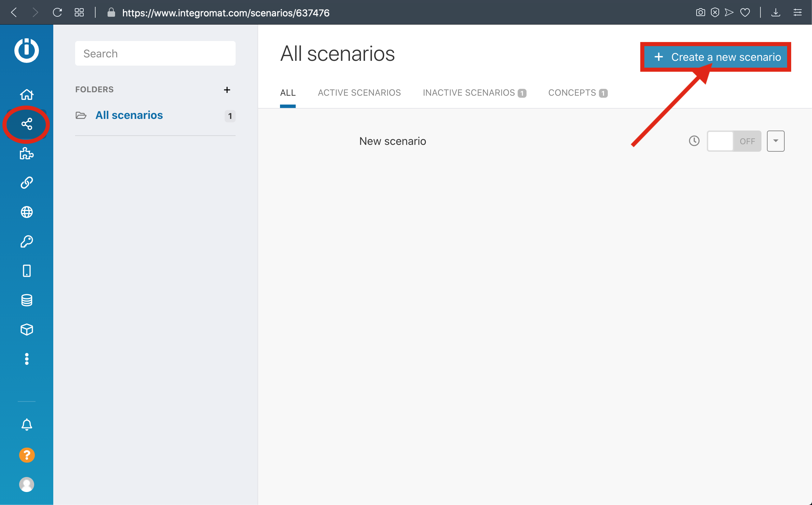This screenshot has height=505, width=812.
Task: Add a new folder with plus icon
Action: [x=227, y=89]
